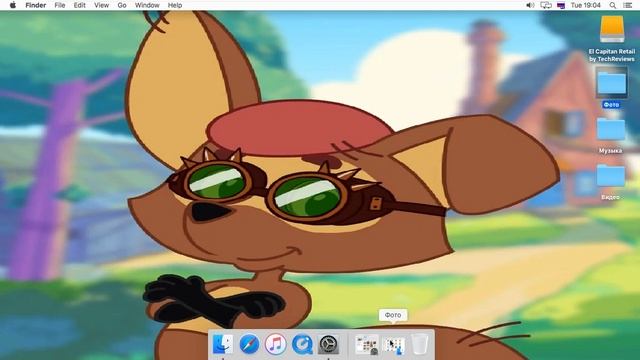Open Finder from the Dock
640x360 pixels.
223,344
